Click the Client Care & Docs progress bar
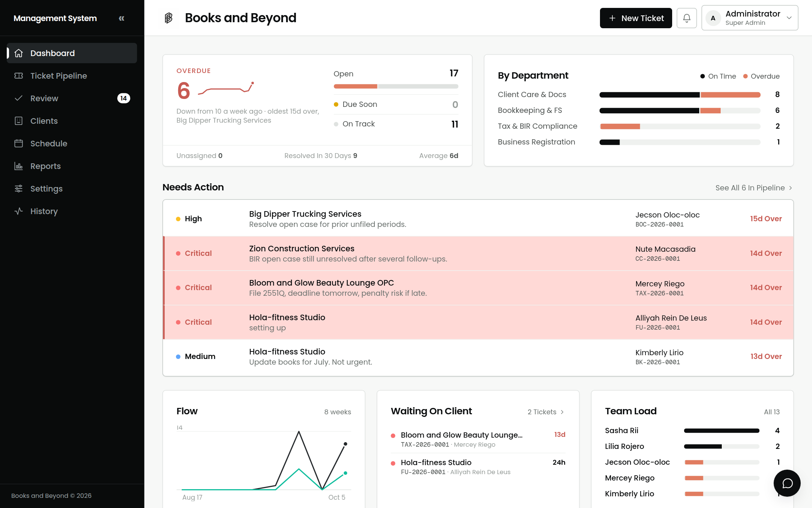The image size is (812, 508). [x=680, y=95]
